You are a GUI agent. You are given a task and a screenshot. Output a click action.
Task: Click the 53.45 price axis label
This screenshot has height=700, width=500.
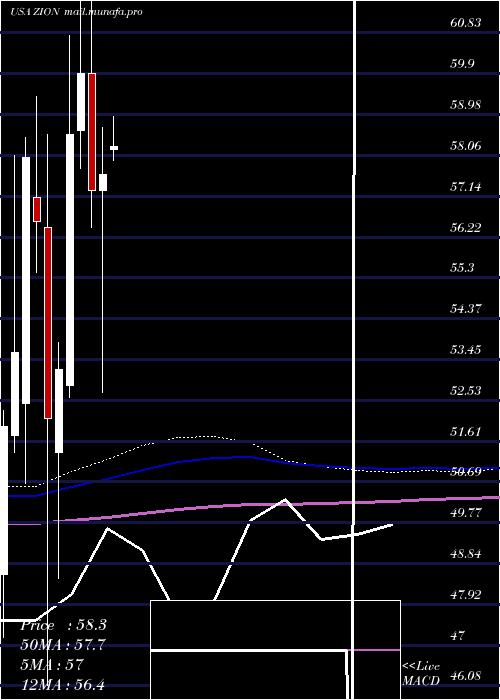465,350
